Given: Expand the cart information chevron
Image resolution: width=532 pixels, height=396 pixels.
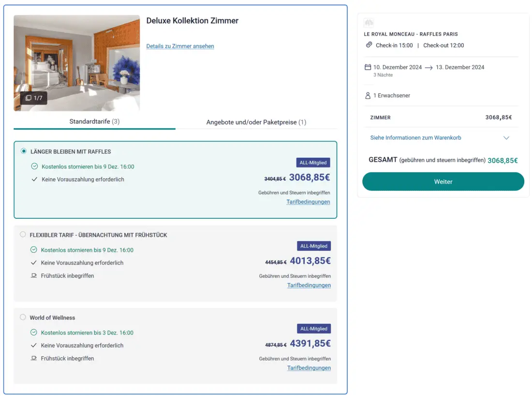Looking at the screenshot, I should tap(506, 138).
